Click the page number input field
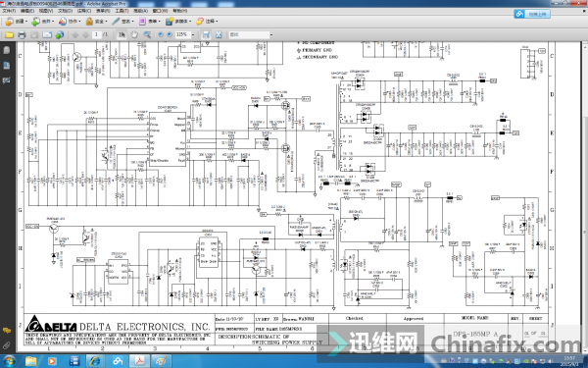 click(97, 34)
